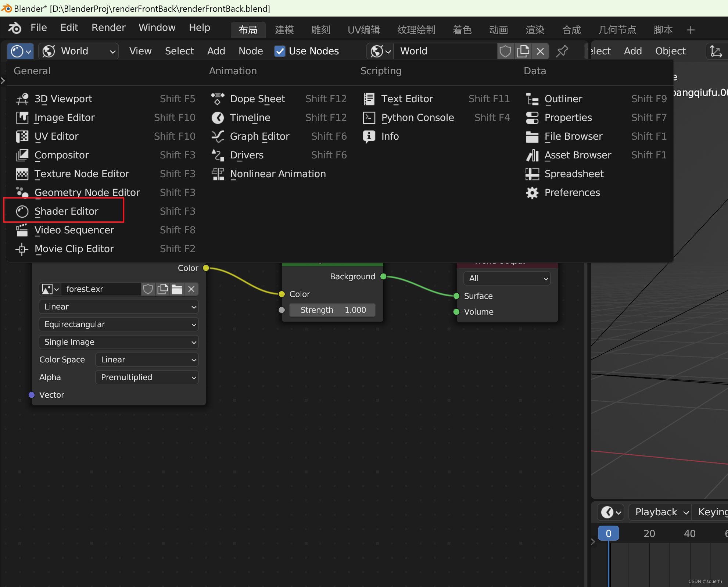Viewport: 728px width, 587px height.
Task: Open the Equirectangular projection dropdown
Action: [118, 325]
